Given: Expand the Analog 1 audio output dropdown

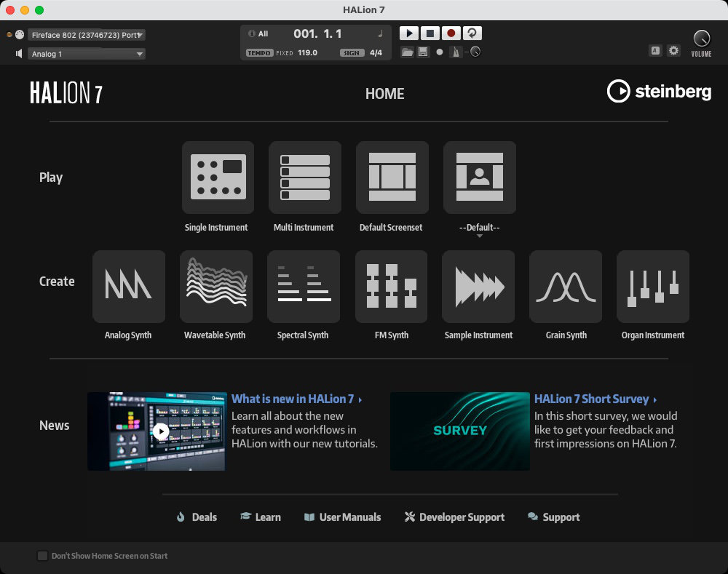Looking at the screenshot, I should pos(87,54).
